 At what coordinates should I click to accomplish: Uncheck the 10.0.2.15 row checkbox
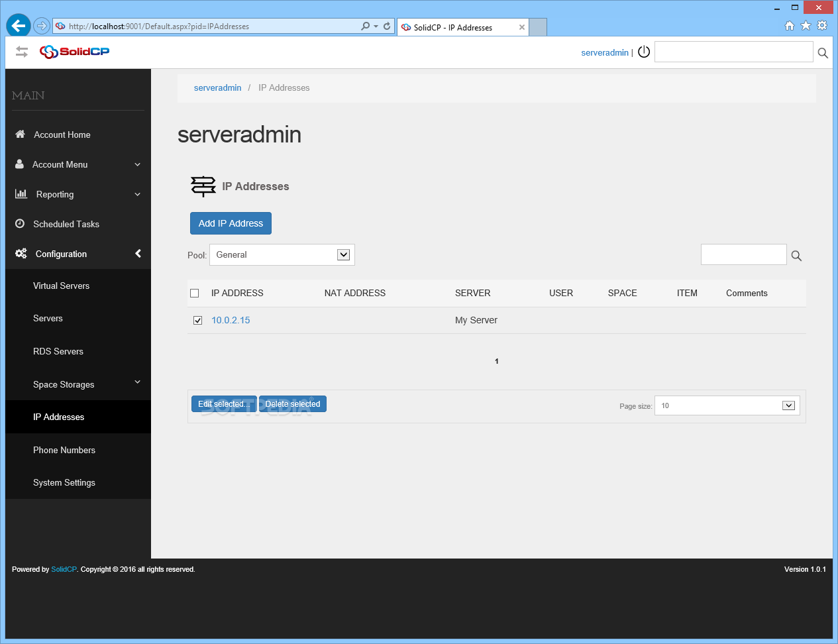197,320
